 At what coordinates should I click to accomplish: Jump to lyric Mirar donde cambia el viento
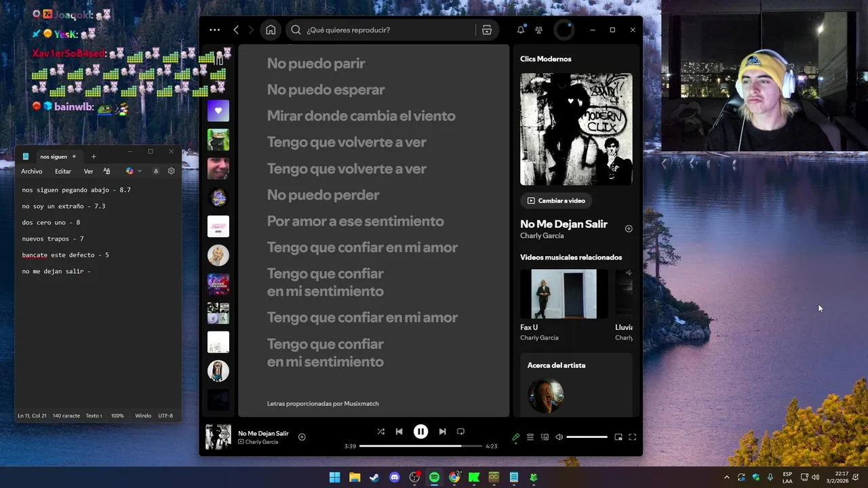(361, 116)
